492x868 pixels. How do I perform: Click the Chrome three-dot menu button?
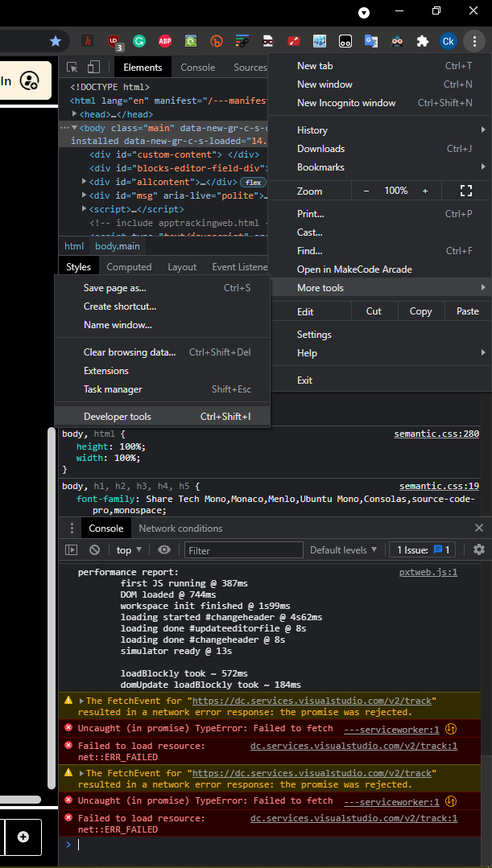pyautogui.click(x=474, y=41)
